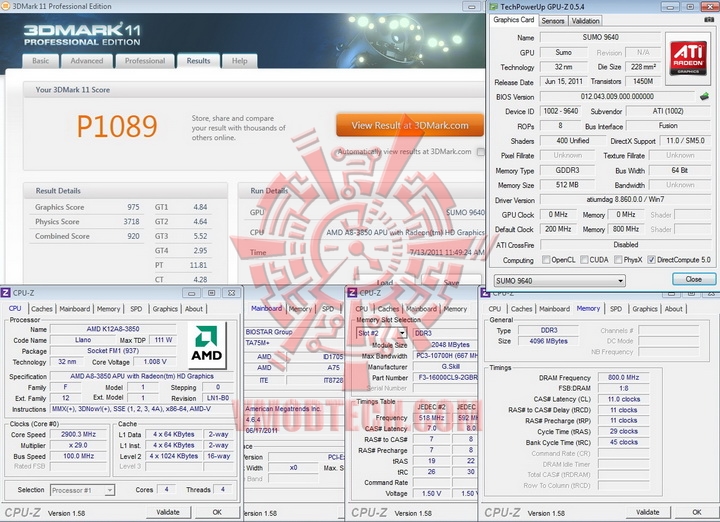This screenshot has width=720, height=522.
Task: Click the ATI Radeon logo in GPU-Z
Action: click(688, 58)
